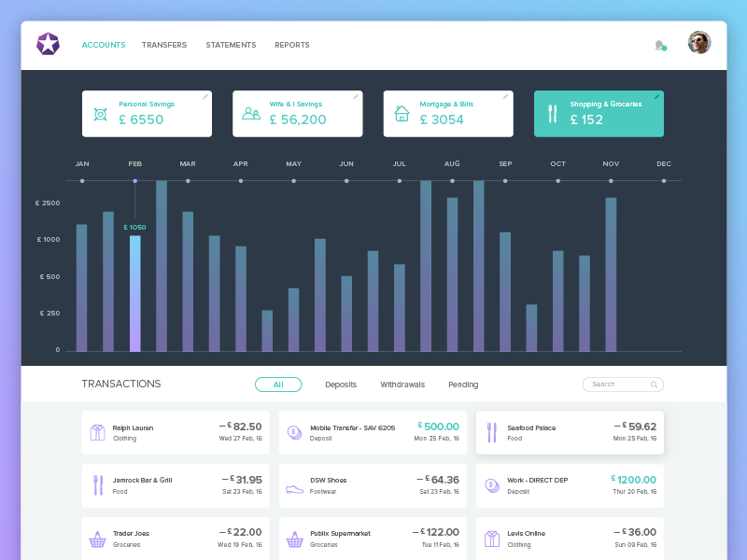Click the shirt icon beside Ralph Lauren
The width and height of the screenshot is (747, 560).
coord(97,432)
